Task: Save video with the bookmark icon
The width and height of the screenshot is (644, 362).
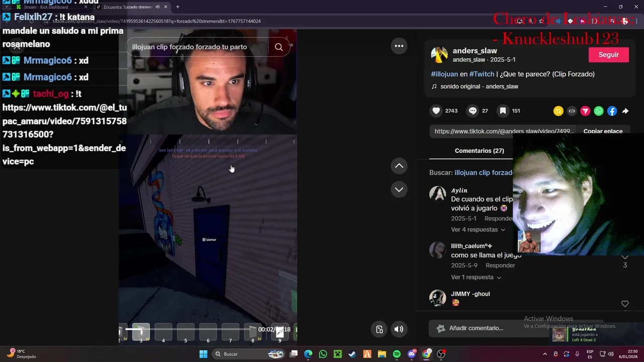Action: point(503,111)
